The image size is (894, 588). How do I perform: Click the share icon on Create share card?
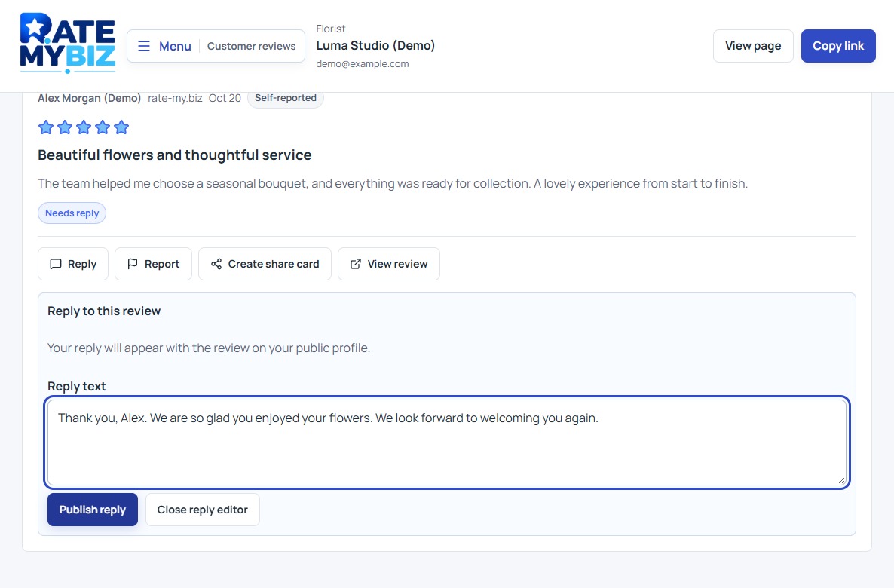216,264
